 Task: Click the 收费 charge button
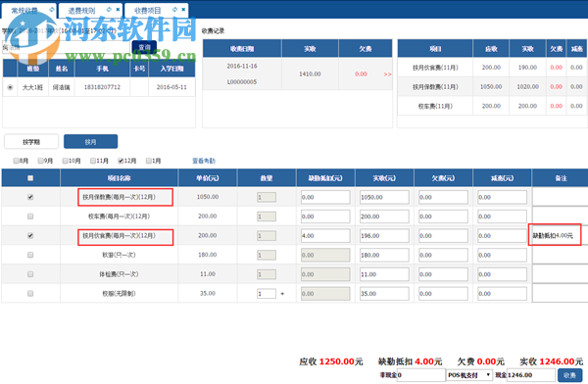pos(569,375)
